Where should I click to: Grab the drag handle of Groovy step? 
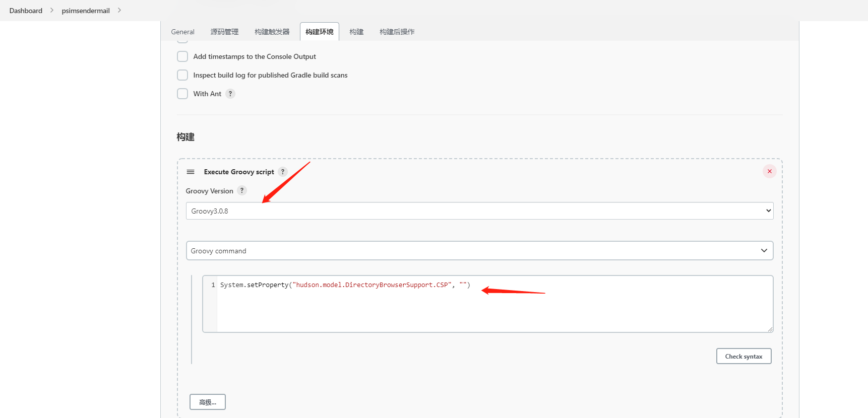click(191, 172)
